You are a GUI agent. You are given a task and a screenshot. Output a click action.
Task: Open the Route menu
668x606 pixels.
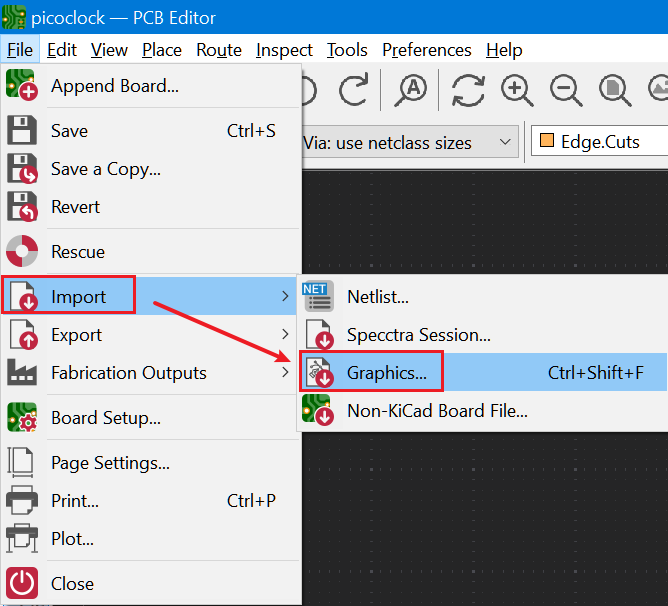coord(219,50)
